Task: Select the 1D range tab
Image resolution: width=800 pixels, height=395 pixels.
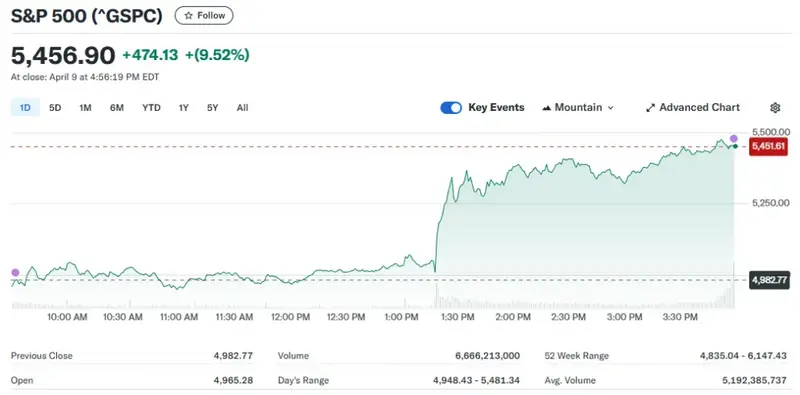Action: (x=26, y=108)
